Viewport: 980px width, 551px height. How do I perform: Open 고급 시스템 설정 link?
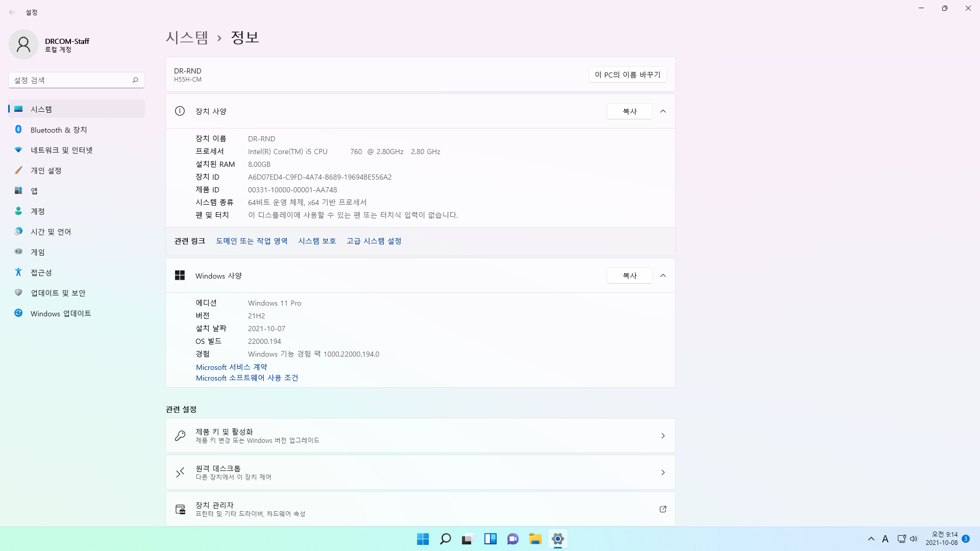374,241
